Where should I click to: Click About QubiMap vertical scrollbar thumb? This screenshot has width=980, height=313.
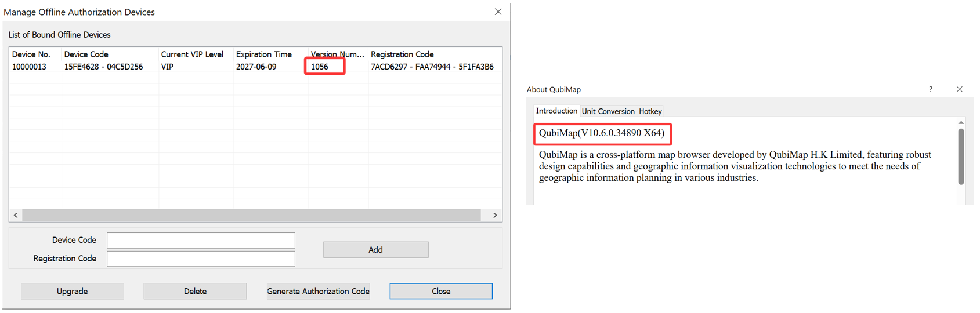point(961,156)
